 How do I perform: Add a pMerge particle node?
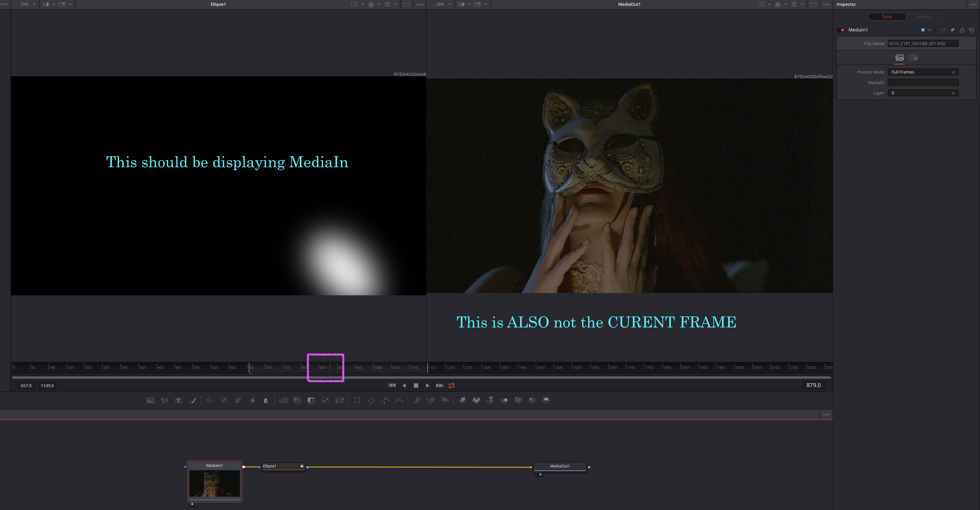click(x=431, y=400)
